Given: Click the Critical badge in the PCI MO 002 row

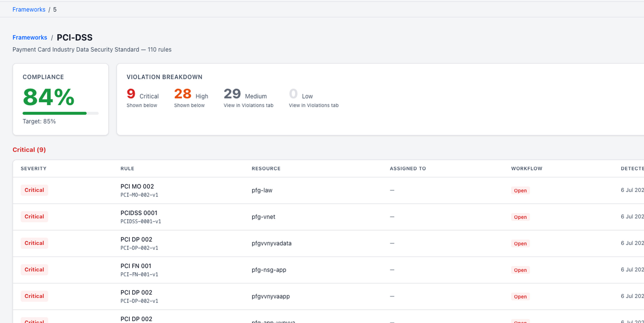Looking at the screenshot, I should (x=34, y=190).
